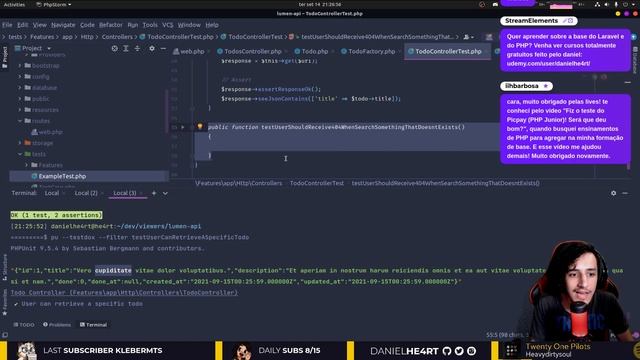The image size is (640, 360).
Task: Expand the storage folder
Action: [20, 143]
